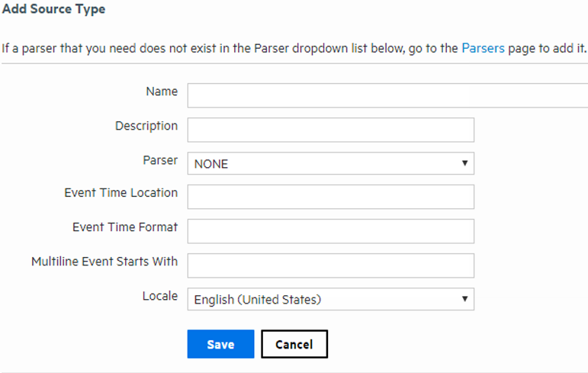The height and width of the screenshot is (373, 588).
Task: Click the arrow on the Parser dropdown
Action: click(x=464, y=163)
